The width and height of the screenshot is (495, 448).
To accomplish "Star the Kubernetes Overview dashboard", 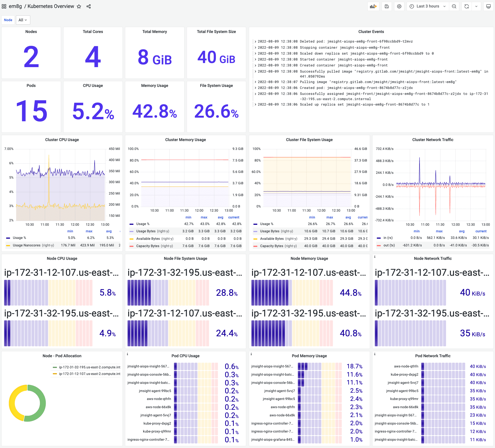I will tap(79, 6).
